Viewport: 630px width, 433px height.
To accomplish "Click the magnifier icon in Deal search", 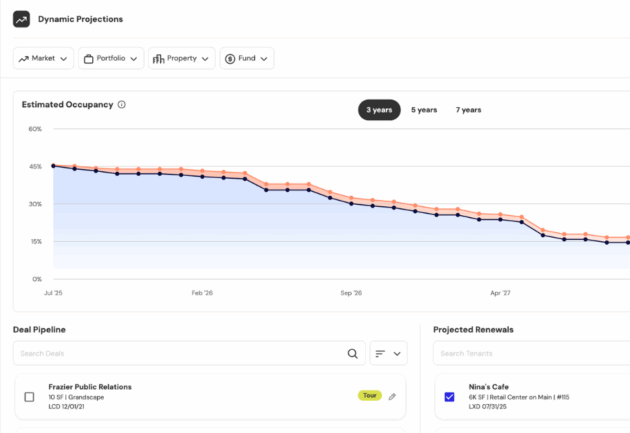I will tap(352, 353).
